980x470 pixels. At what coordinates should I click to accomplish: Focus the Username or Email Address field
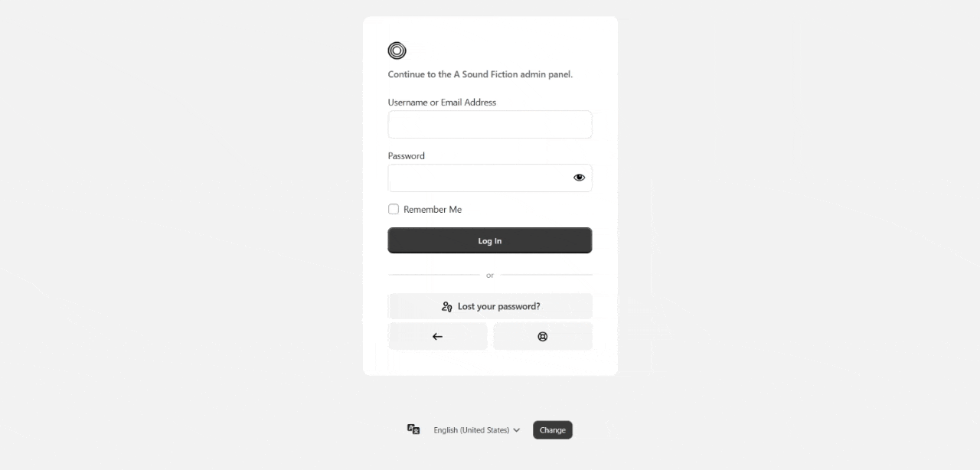tap(490, 125)
